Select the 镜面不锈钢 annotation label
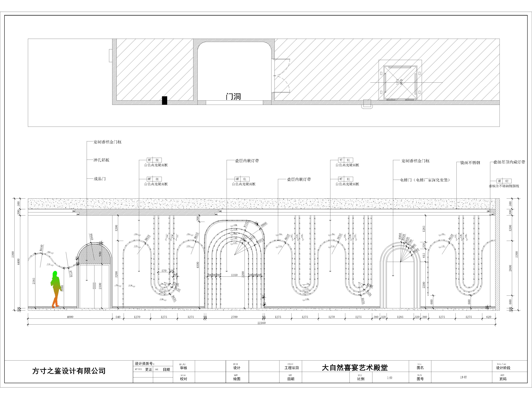This screenshot has height=399, width=532. (470, 163)
